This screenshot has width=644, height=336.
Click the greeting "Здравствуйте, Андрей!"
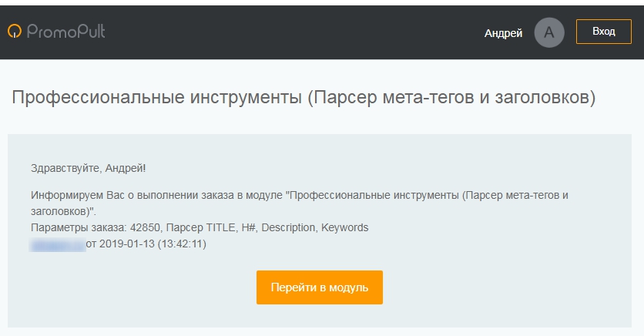tap(88, 168)
